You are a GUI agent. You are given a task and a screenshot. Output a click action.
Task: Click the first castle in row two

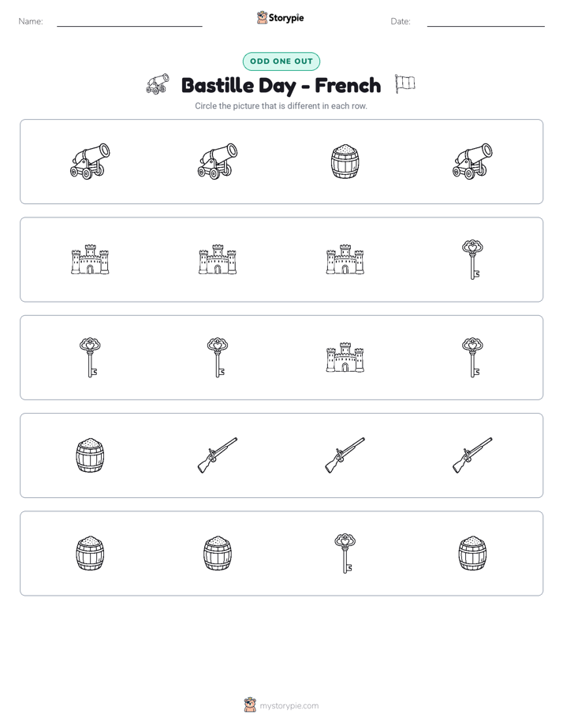(90, 259)
